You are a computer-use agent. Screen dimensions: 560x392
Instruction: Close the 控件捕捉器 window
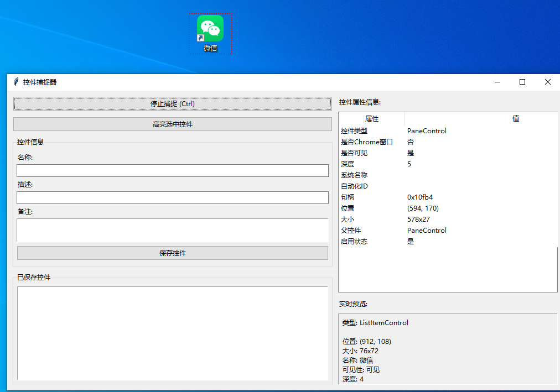547,82
